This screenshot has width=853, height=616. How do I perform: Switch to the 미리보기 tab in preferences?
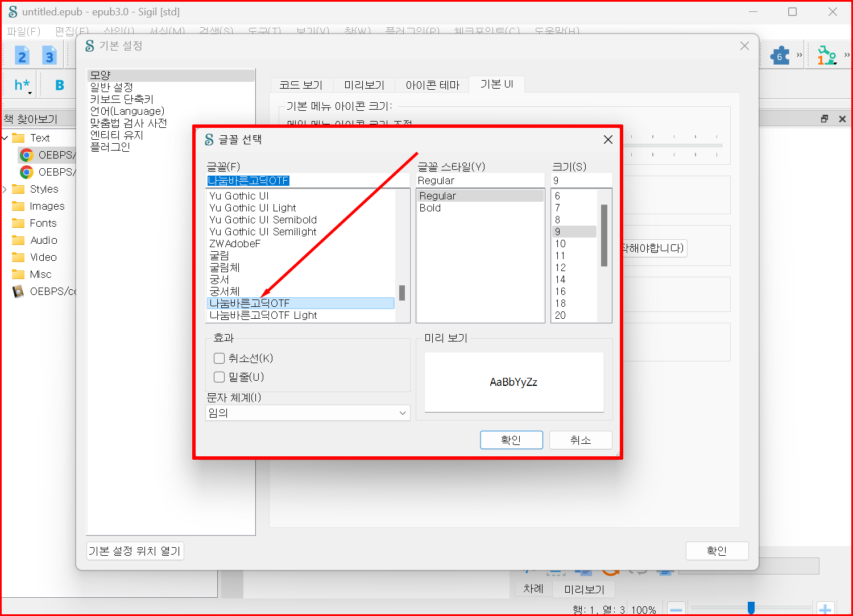[x=365, y=85]
